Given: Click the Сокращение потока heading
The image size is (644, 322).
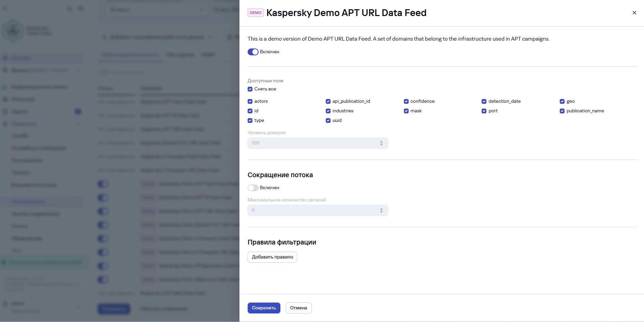Looking at the screenshot, I should [280, 175].
